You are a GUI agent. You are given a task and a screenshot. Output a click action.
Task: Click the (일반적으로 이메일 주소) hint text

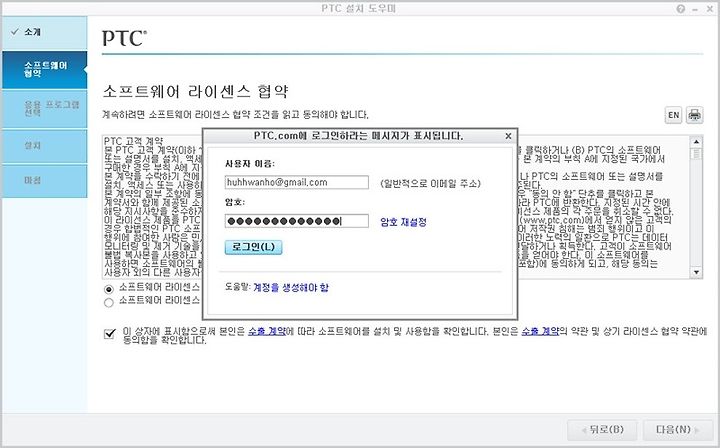(430, 184)
